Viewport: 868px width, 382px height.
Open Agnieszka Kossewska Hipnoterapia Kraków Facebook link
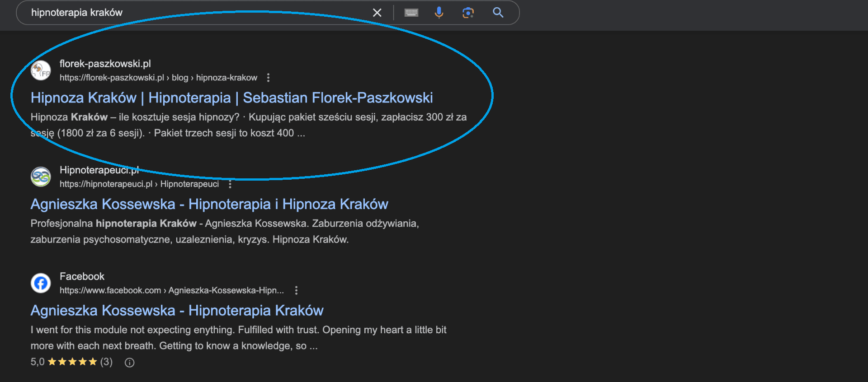pos(177,311)
